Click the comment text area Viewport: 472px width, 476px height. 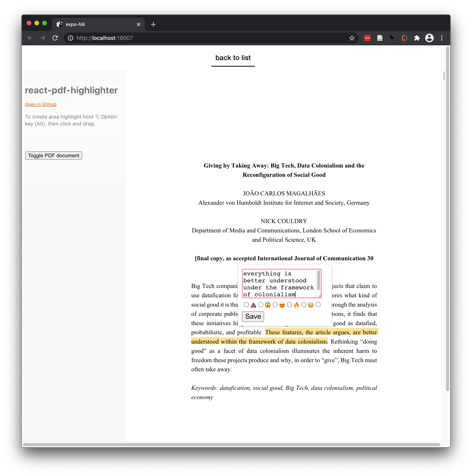click(x=279, y=283)
